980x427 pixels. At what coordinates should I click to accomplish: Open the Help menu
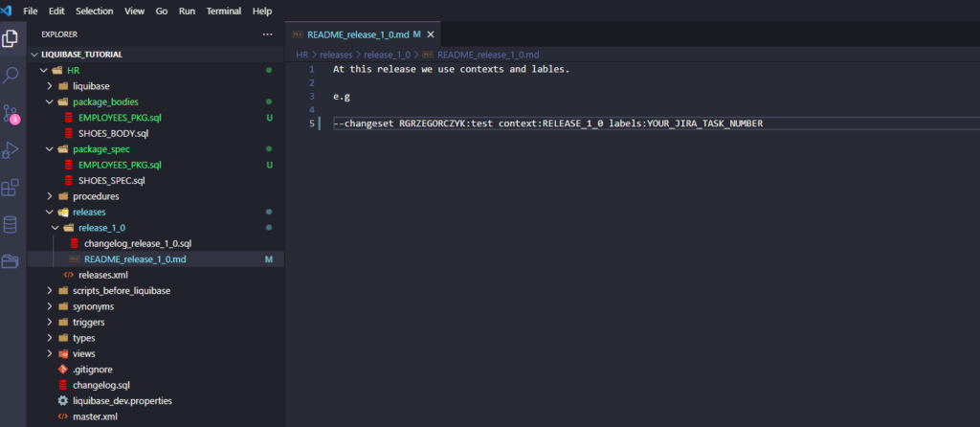pyautogui.click(x=262, y=11)
